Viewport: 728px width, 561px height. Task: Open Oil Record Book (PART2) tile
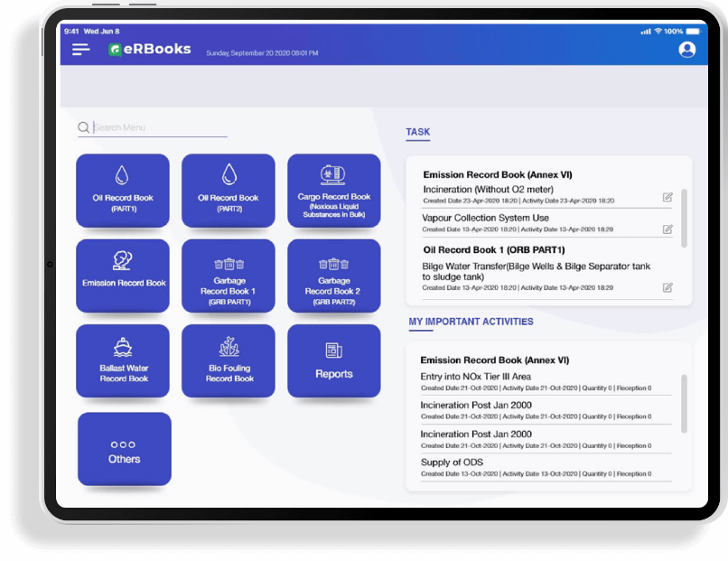229,191
